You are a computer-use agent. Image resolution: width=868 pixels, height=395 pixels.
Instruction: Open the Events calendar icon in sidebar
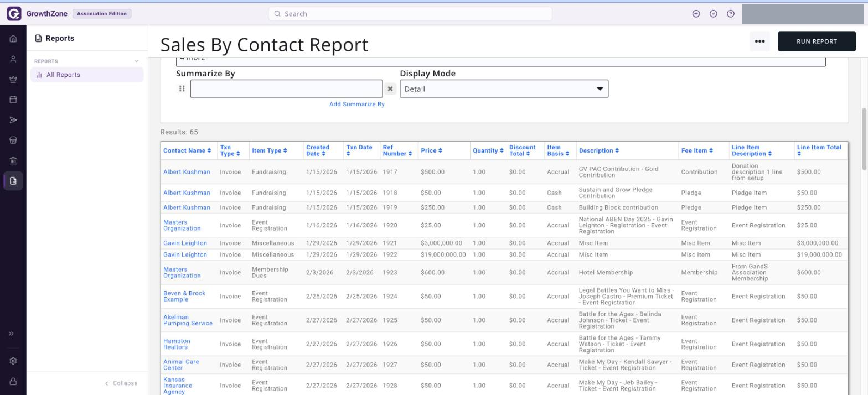click(13, 100)
